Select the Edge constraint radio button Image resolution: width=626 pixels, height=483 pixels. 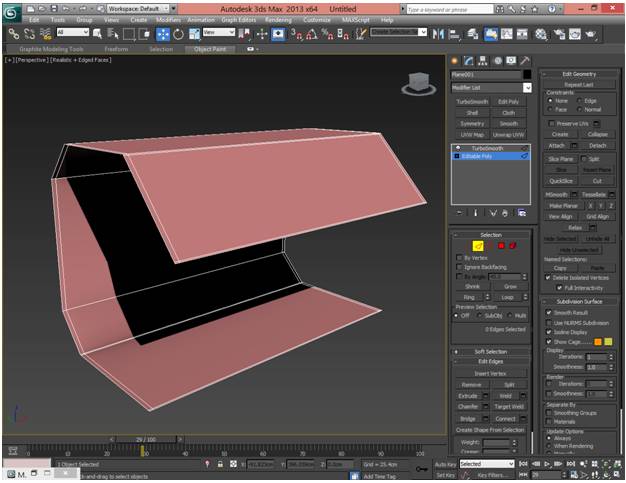tap(579, 101)
